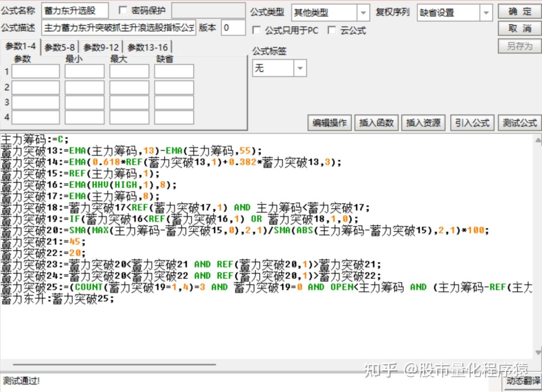Click the 缺省 field in parameter row 2
This screenshot has height=392, width=542.
(x=174, y=87)
